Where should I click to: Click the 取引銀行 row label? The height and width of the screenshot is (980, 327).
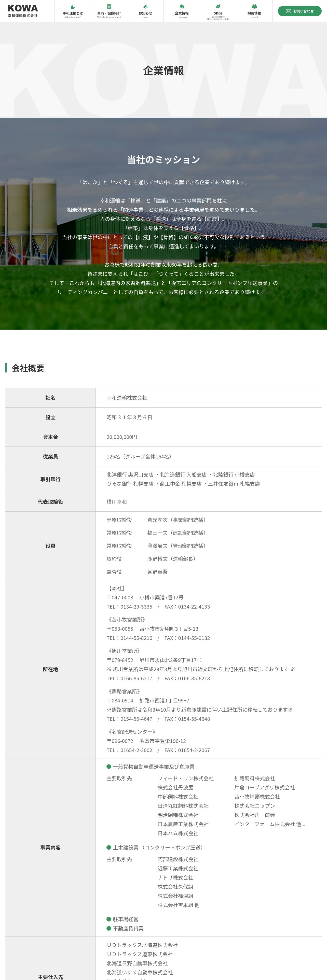pyautogui.click(x=50, y=479)
